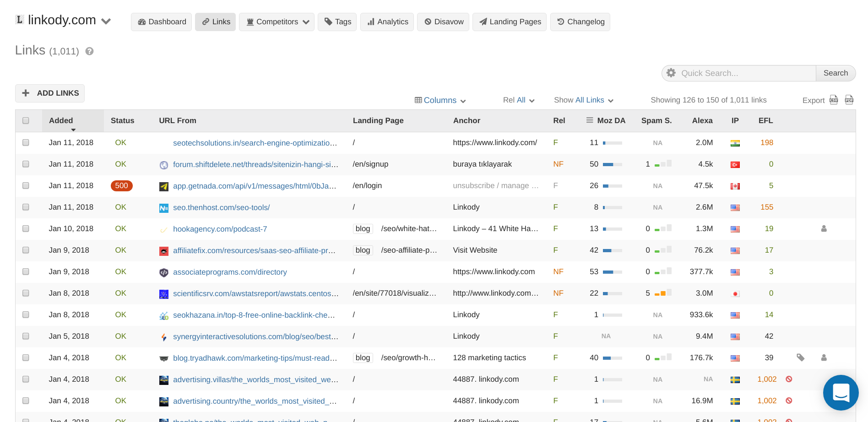
Task: Open the Disavow tab
Action: pyautogui.click(x=443, y=22)
